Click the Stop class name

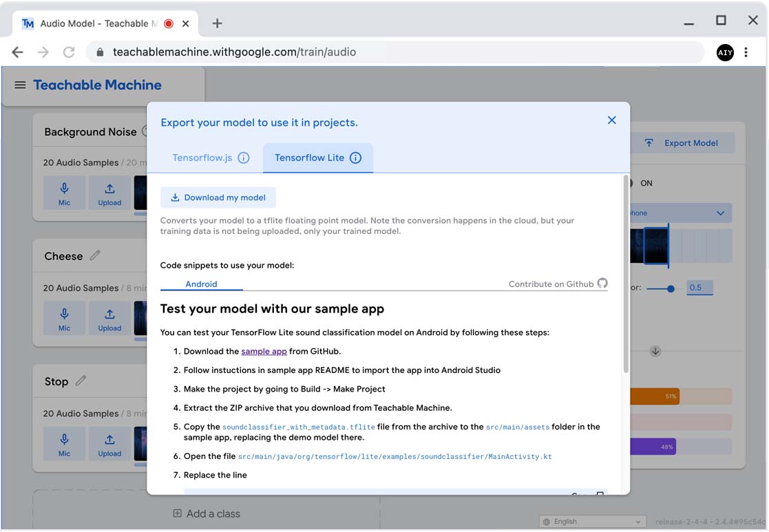[x=56, y=382]
